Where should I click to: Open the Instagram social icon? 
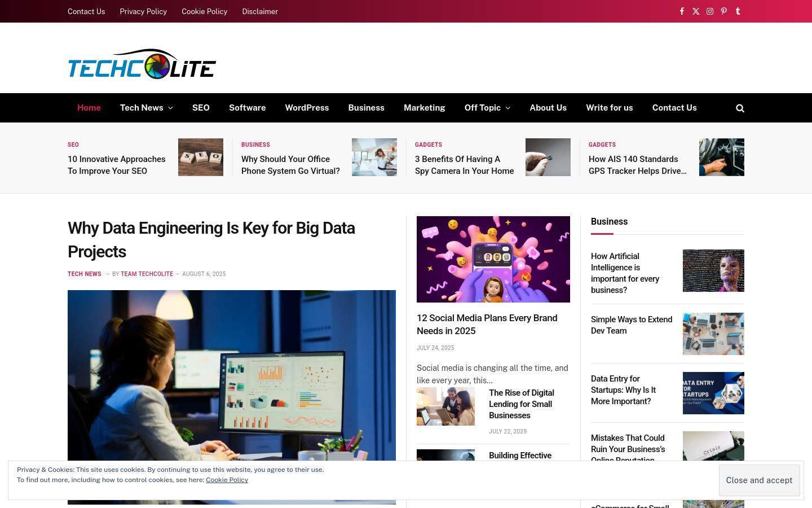(x=710, y=11)
